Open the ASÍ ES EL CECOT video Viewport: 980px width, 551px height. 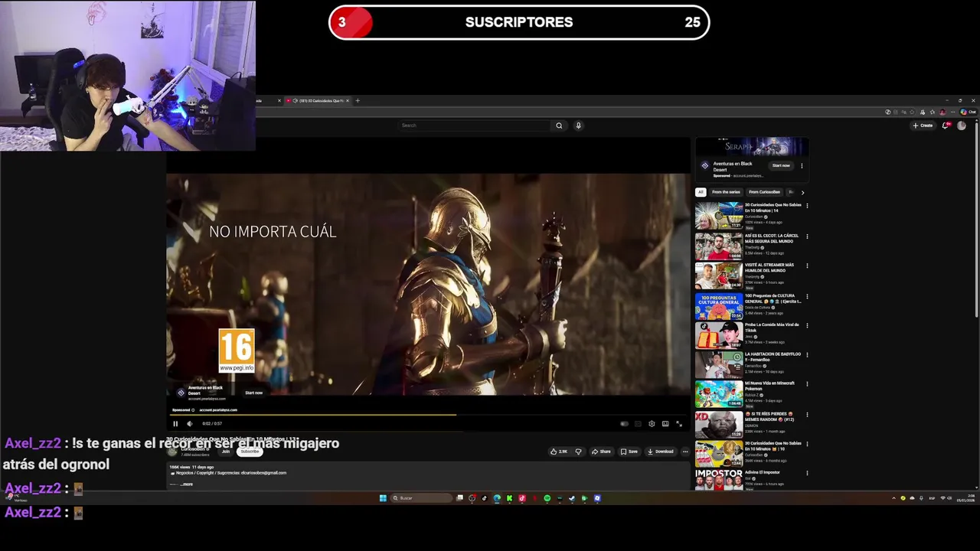[719, 246]
